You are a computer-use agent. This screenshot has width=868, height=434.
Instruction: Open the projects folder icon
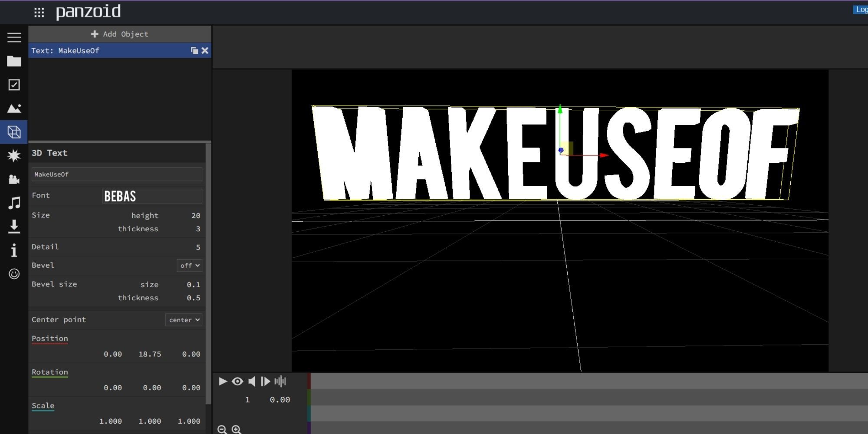click(14, 61)
